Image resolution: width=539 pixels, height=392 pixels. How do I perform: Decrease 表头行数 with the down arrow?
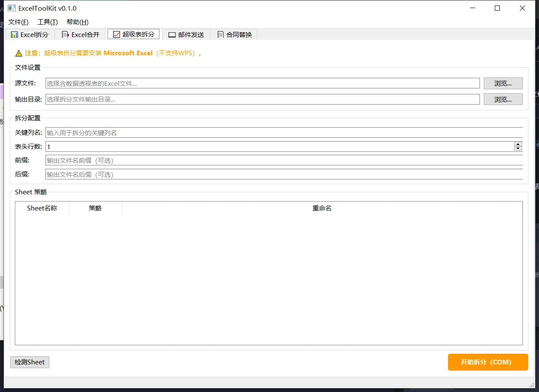[518, 149]
